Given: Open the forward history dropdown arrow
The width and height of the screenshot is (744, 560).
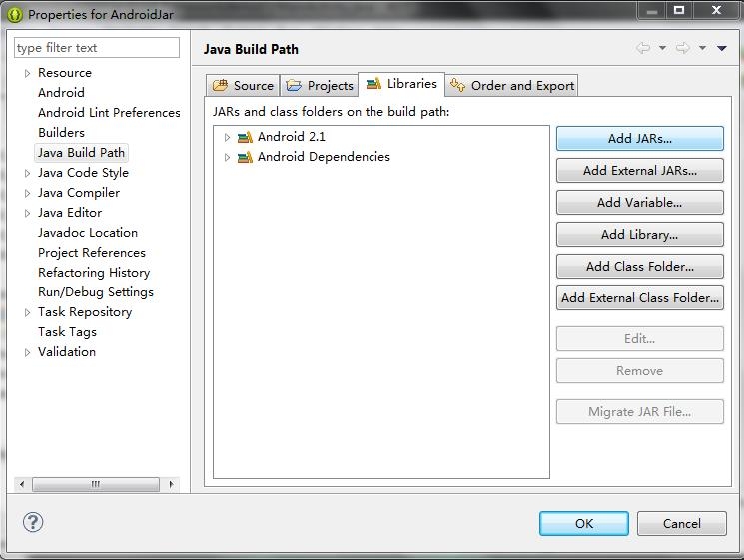Looking at the screenshot, I should pos(702,48).
